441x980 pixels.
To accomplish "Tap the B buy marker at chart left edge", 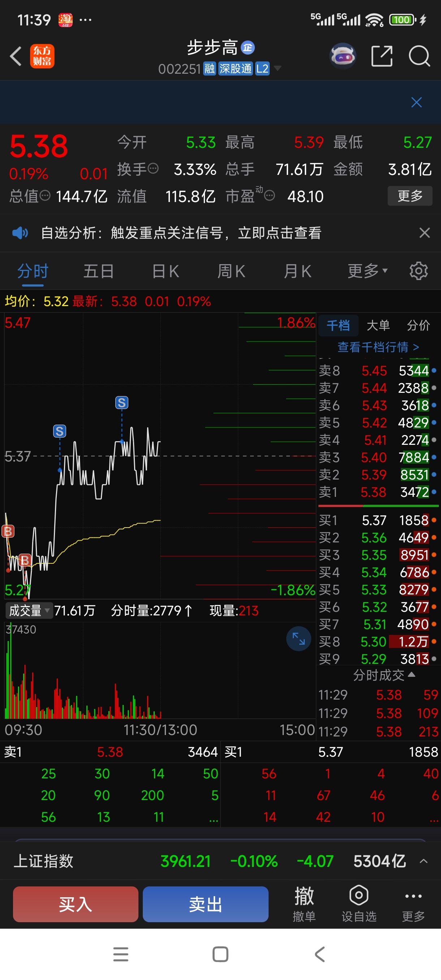I will point(8,531).
